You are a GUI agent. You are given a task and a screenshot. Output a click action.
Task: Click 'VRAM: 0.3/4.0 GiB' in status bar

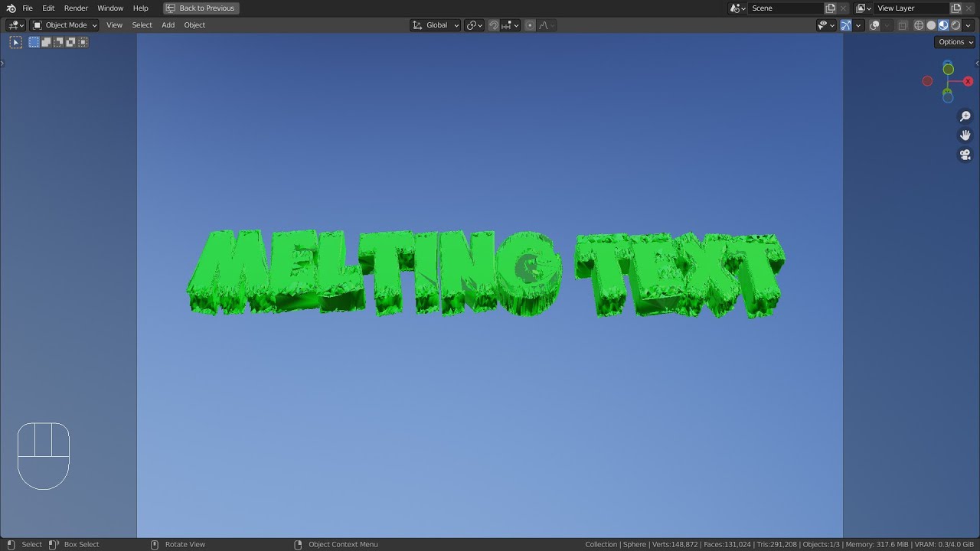click(x=945, y=544)
